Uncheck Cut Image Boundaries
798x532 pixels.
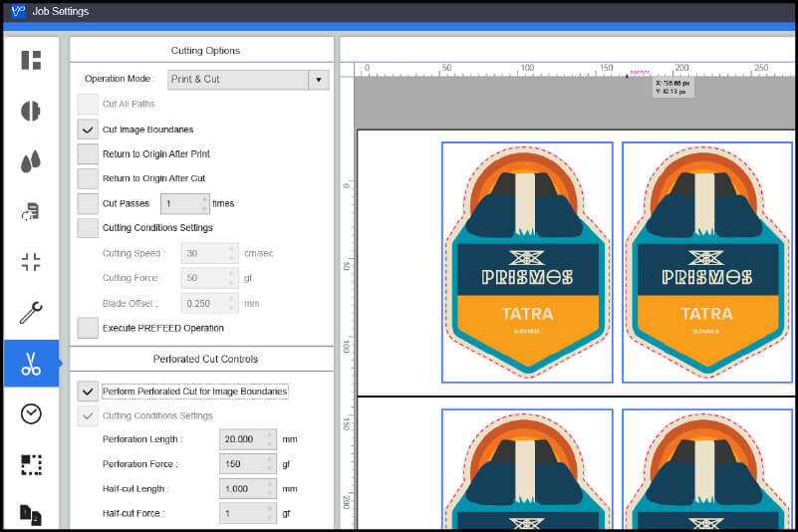[88, 130]
